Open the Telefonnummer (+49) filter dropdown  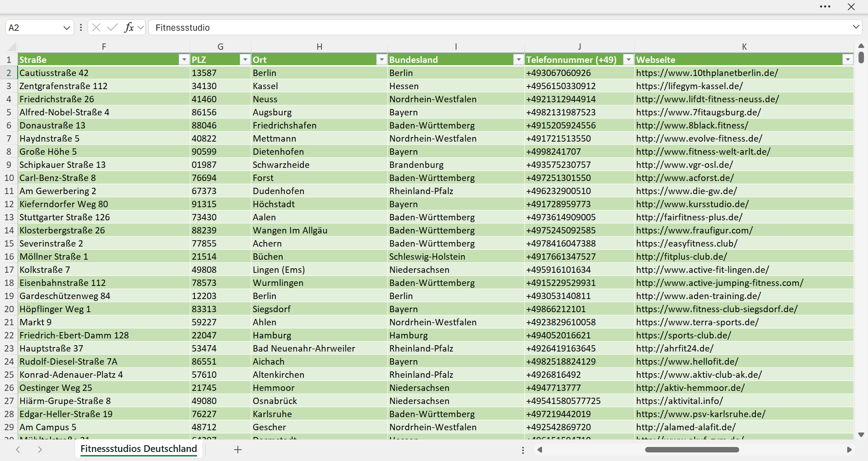tap(628, 60)
